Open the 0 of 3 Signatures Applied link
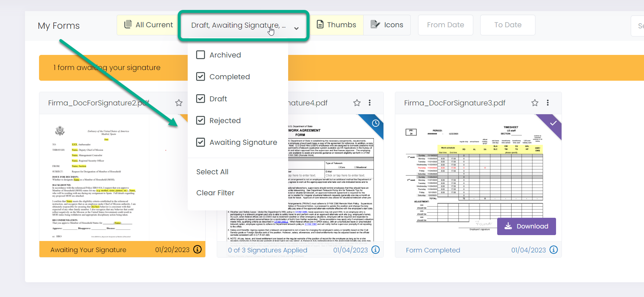This screenshot has width=644, height=297. pyautogui.click(x=268, y=250)
